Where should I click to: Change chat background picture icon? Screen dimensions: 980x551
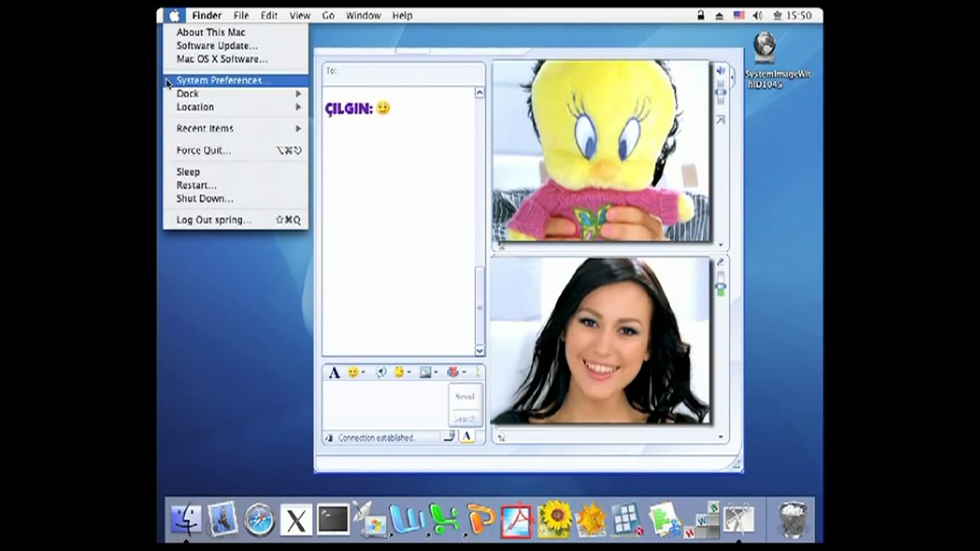point(426,373)
